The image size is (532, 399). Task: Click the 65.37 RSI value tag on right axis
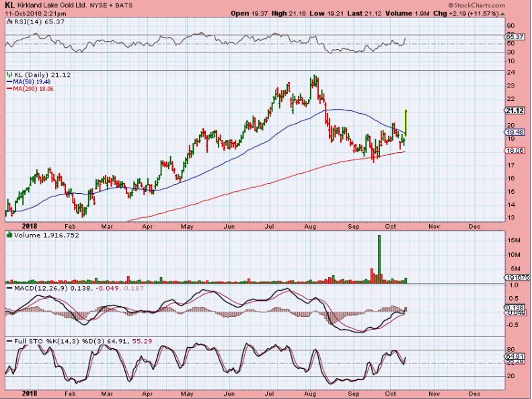515,36
